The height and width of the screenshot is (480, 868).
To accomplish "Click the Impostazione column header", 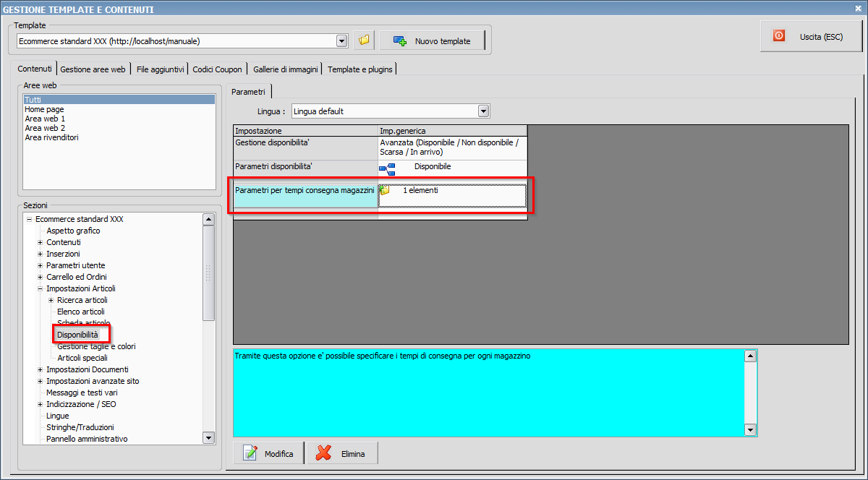I will (305, 131).
